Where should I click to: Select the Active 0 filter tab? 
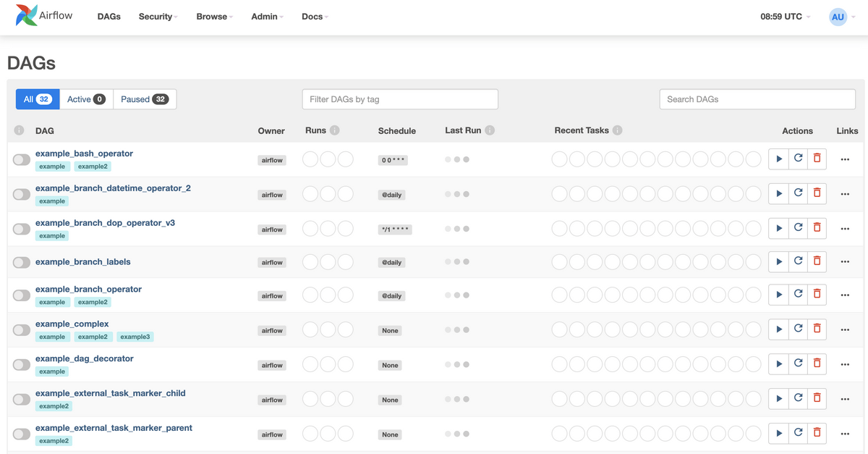coord(86,99)
